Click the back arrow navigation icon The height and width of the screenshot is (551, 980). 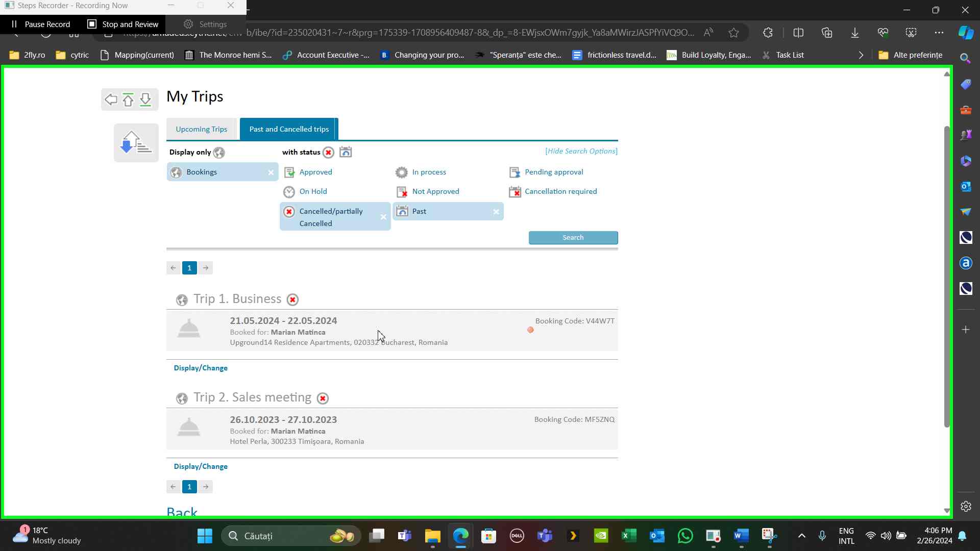point(111,99)
